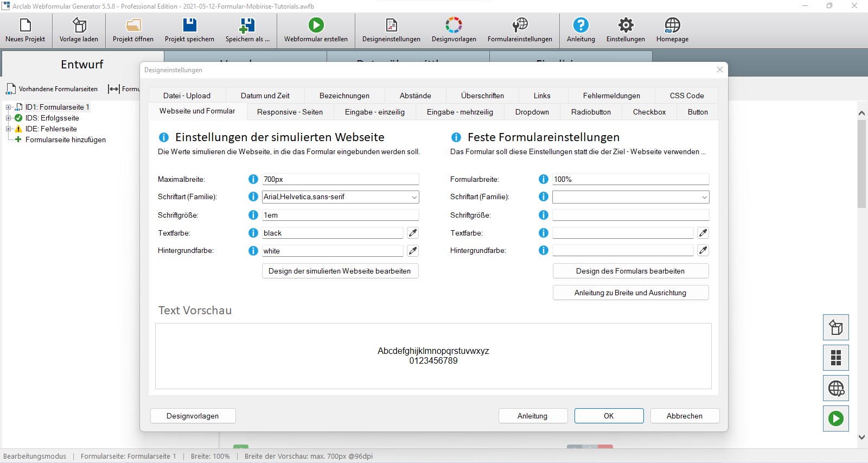Click the Vorlage laden toolbar icon
This screenshot has height=463, width=868.
(x=79, y=25)
